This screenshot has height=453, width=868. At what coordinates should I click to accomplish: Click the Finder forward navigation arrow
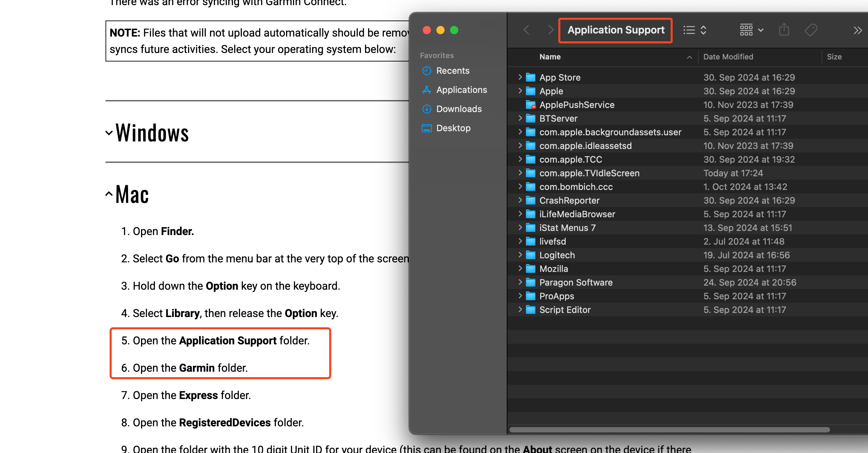(x=550, y=30)
